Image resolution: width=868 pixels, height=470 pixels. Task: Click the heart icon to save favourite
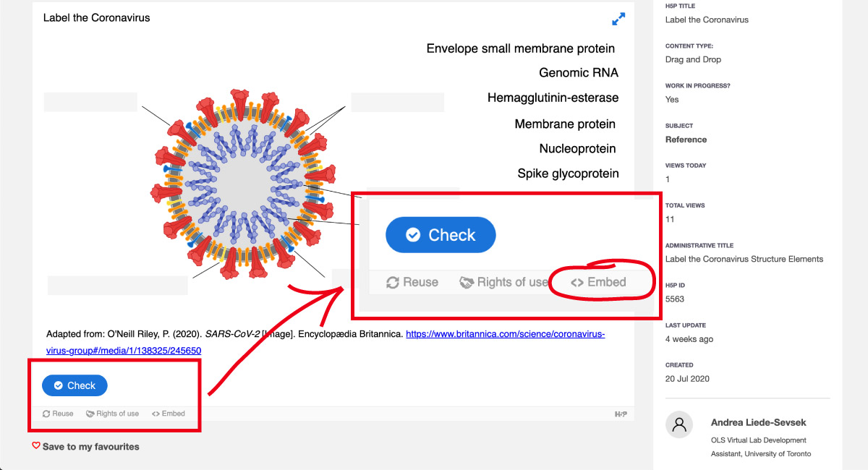click(x=36, y=446)
